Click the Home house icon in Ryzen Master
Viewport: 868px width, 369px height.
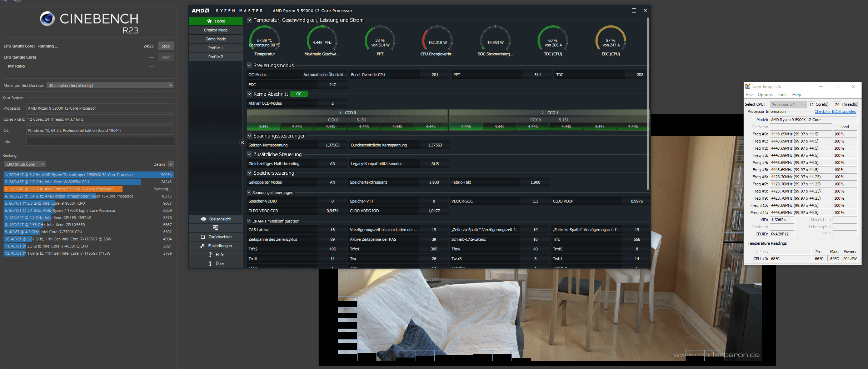click(209, 21)
